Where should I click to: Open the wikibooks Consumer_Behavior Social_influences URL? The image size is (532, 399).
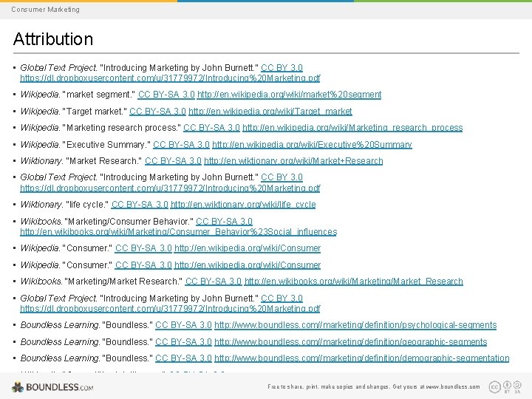point(179,232)
